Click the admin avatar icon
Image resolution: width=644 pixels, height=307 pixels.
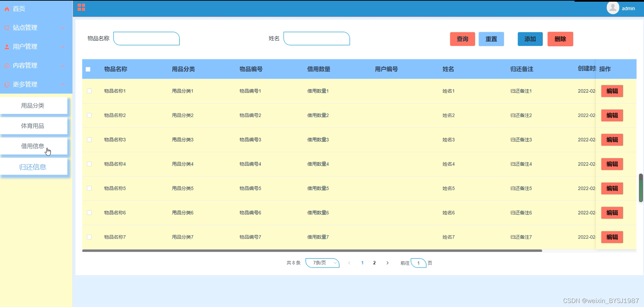[x=613, y=8]
